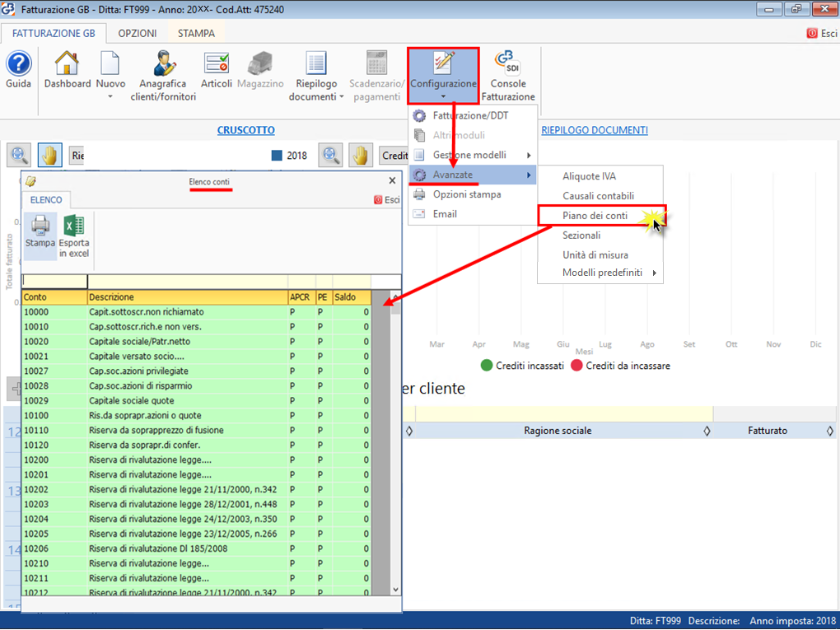Expand the Gestione modelli submenu

(474, 155)
